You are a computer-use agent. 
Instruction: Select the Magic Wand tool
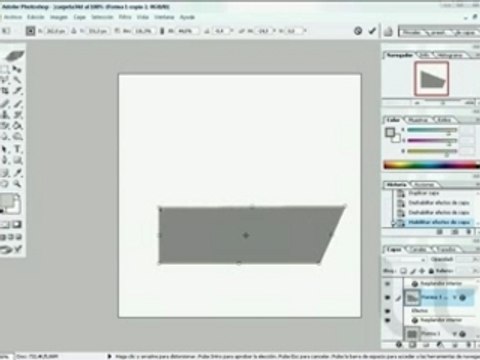(x=17, y=80)
